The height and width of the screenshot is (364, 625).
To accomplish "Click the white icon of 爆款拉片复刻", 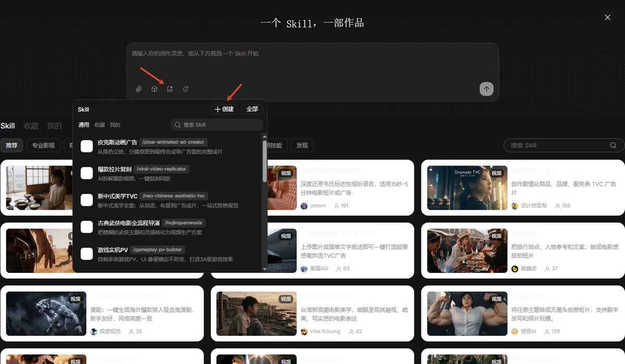I will 86,173.
